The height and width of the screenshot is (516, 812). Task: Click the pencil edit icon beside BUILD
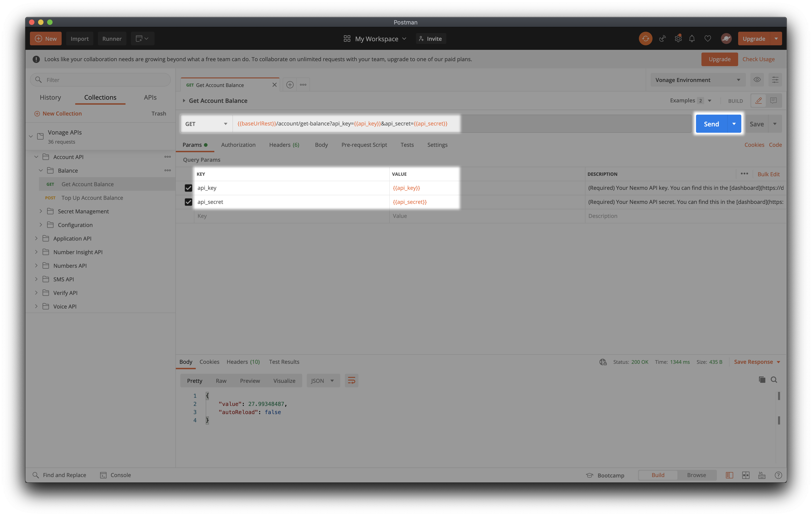tap(759, 100)
